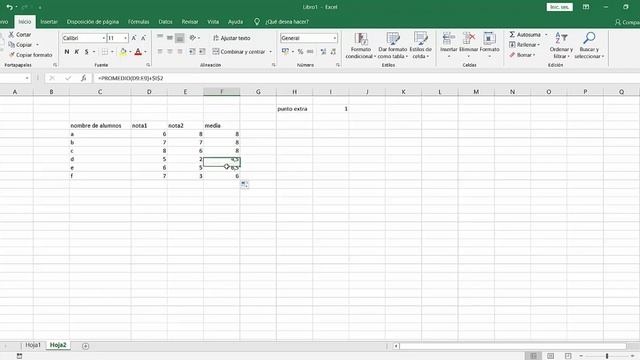The height and width of the screenshot is (360, 640).
Task: Open Combinar y centrar dropdown arrow
Action: pyautogui.click(x=270, y=52)
